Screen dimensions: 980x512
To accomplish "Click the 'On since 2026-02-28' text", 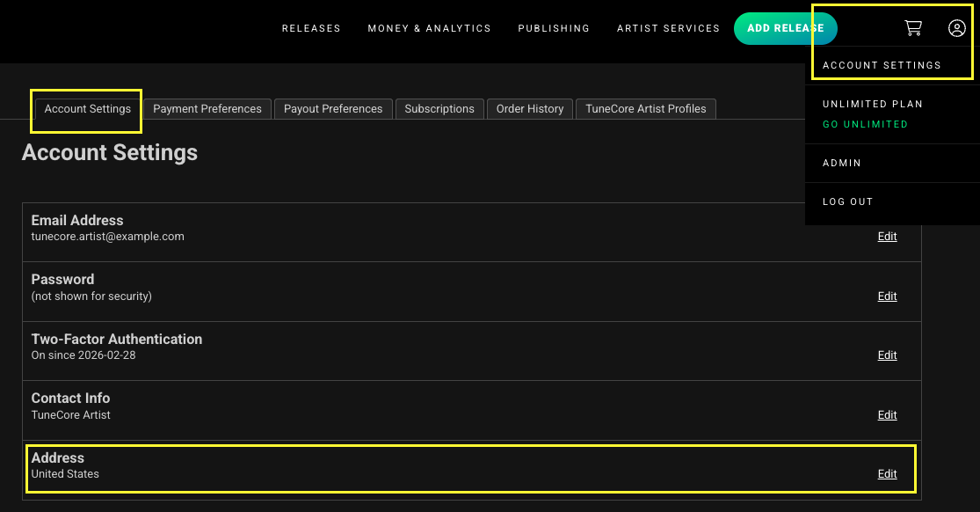I will 83,355.
